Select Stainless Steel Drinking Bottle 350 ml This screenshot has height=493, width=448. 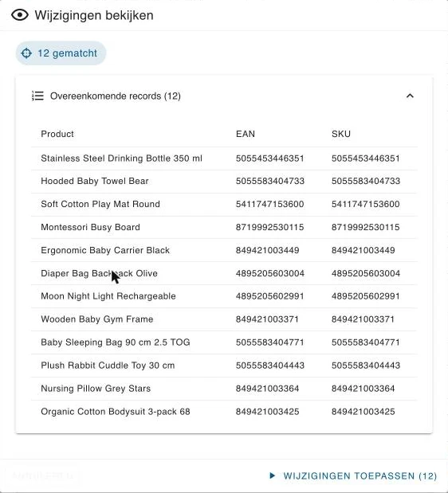click(121, 158)
